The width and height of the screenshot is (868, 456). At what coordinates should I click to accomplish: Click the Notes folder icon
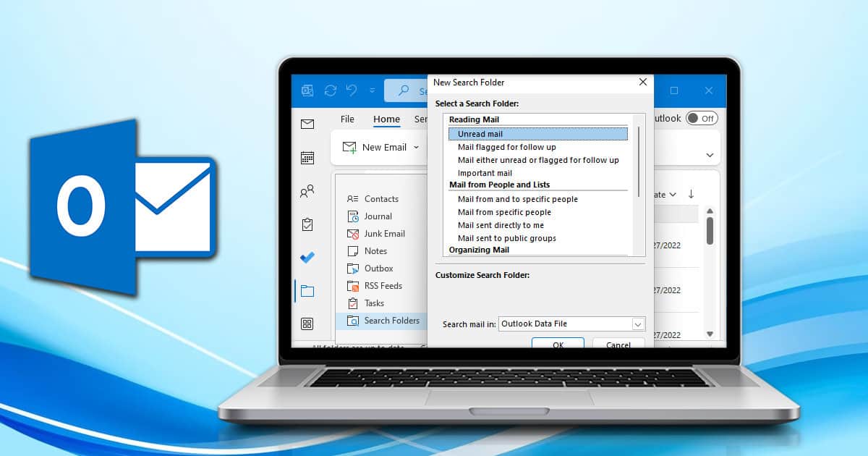pos(353,251)
